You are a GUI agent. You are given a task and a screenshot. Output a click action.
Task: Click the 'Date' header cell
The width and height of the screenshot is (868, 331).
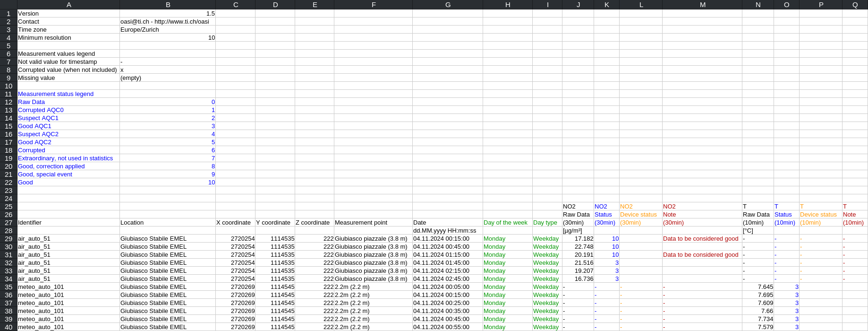click(448, 223)
